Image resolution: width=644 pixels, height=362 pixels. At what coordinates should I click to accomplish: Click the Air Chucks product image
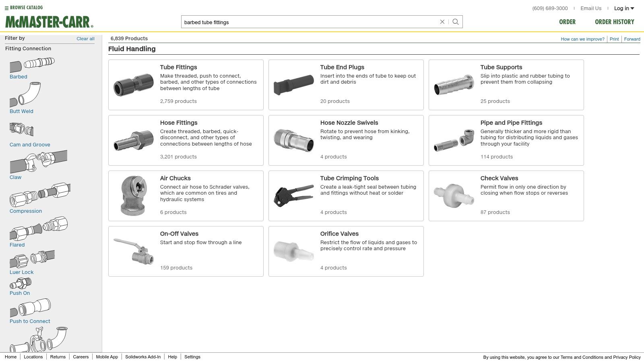[x=134, y=196]
